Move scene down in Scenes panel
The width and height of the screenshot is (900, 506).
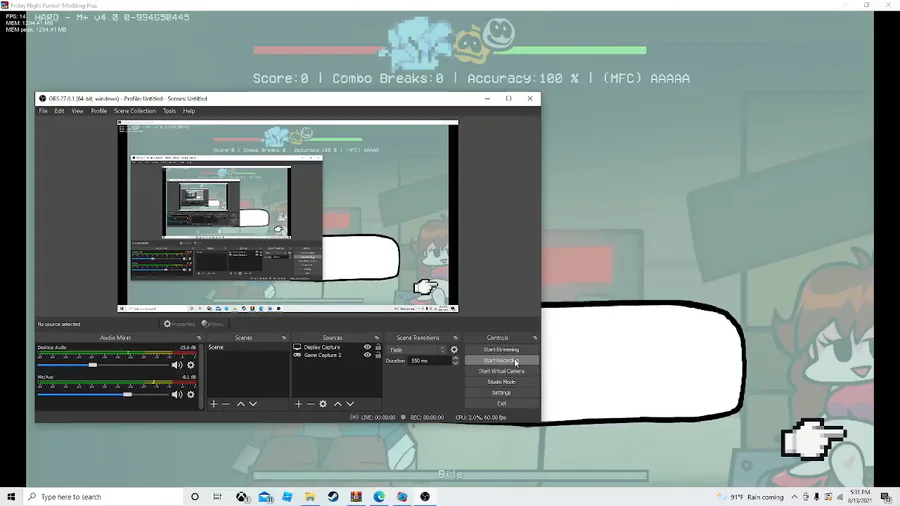[253, 404]
